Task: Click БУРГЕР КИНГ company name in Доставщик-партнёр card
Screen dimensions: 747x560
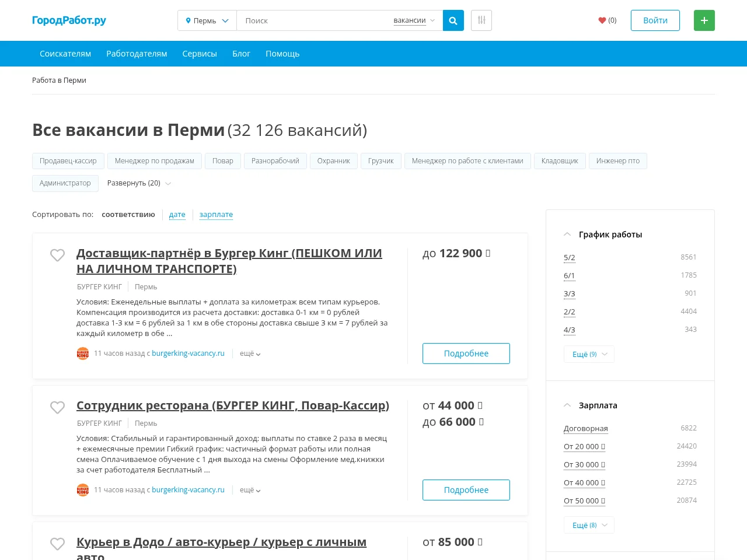Action: (99, 287)
